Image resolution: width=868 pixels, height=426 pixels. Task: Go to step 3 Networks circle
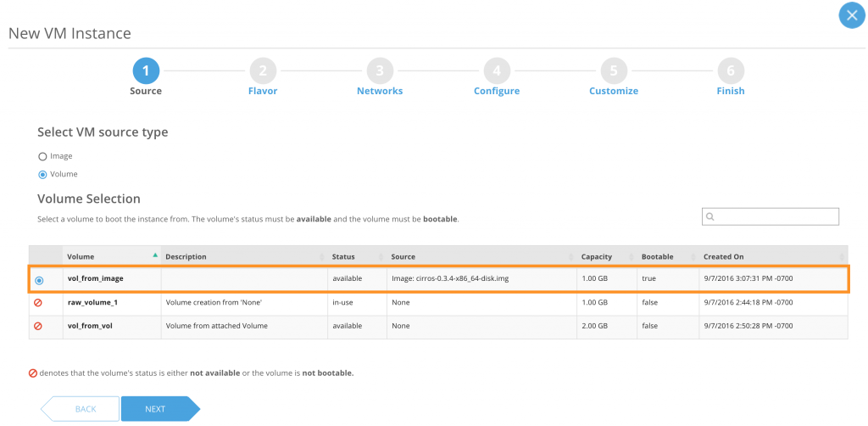pyautogui.click(x=380, y=70)
